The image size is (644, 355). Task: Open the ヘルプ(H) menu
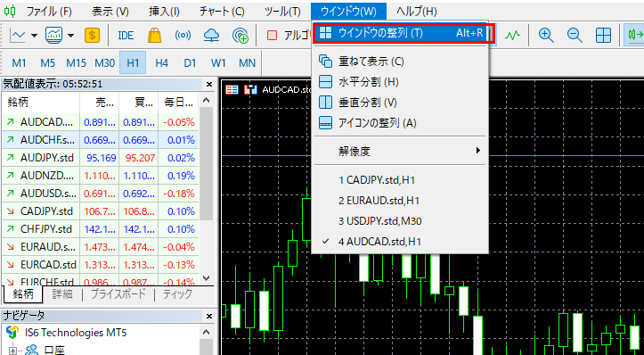[417, 12]
